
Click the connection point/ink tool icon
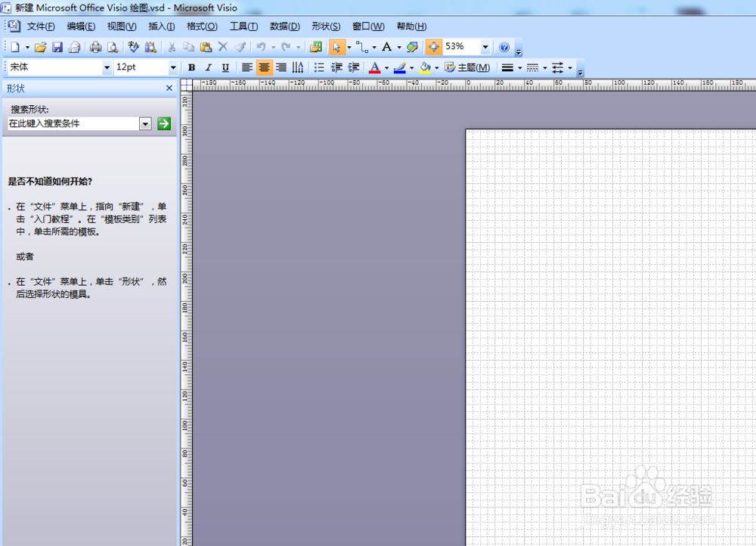click(412, 47)
